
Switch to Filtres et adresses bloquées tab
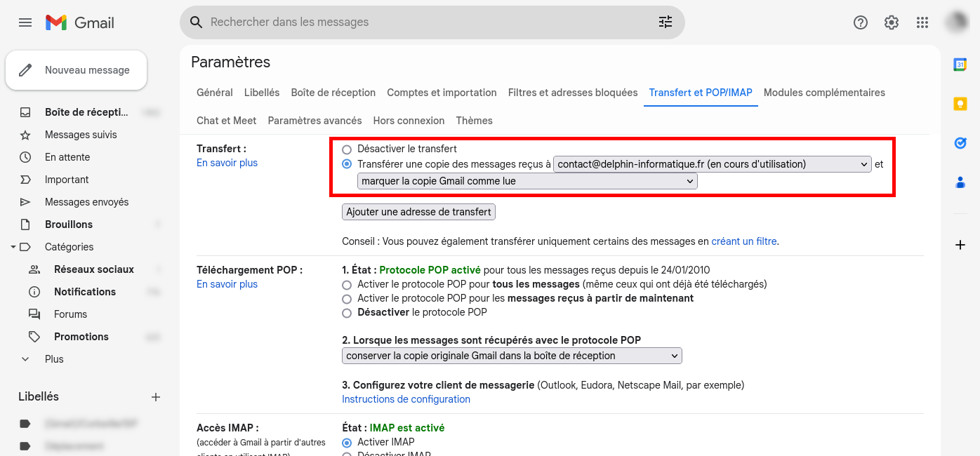573,93
